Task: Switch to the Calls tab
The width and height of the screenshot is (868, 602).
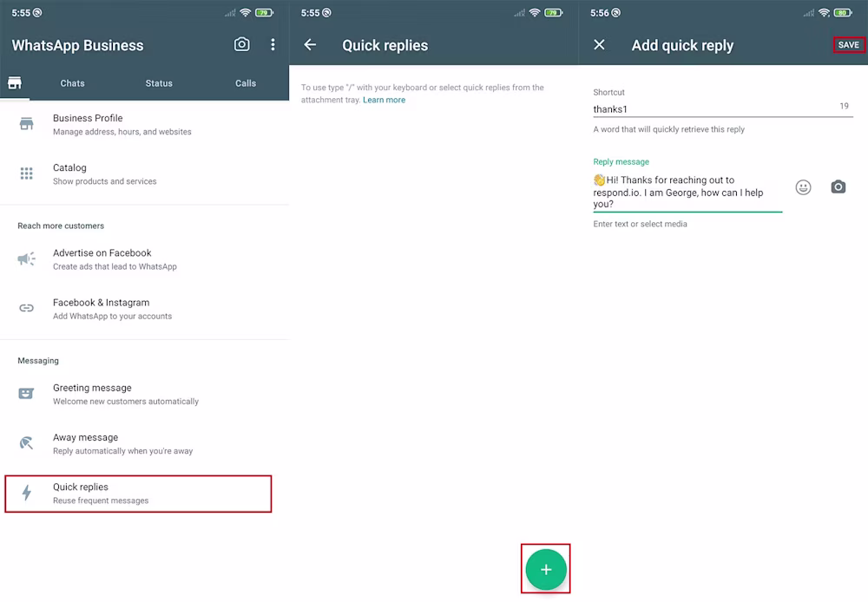Action: point(246,83)
